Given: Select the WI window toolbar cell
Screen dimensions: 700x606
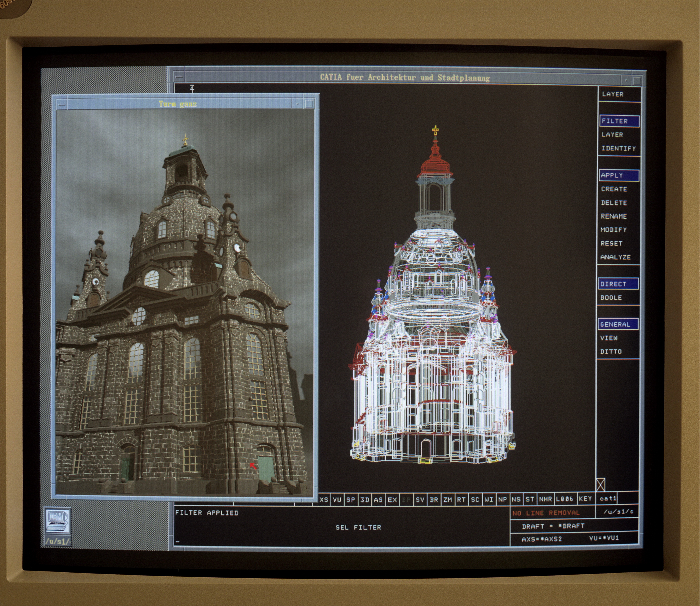Looking at the screenshot, I should [489, 499].
